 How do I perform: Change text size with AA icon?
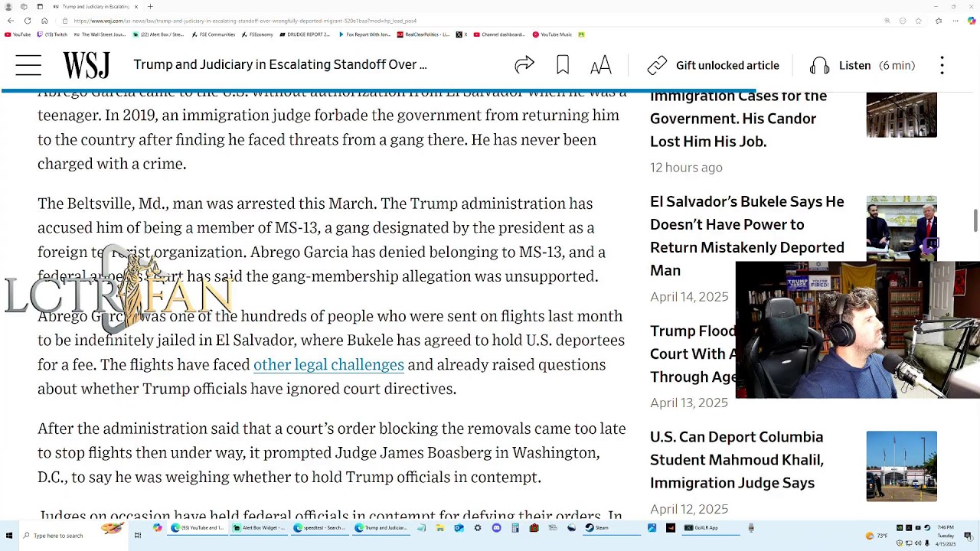tap(601, 65)
